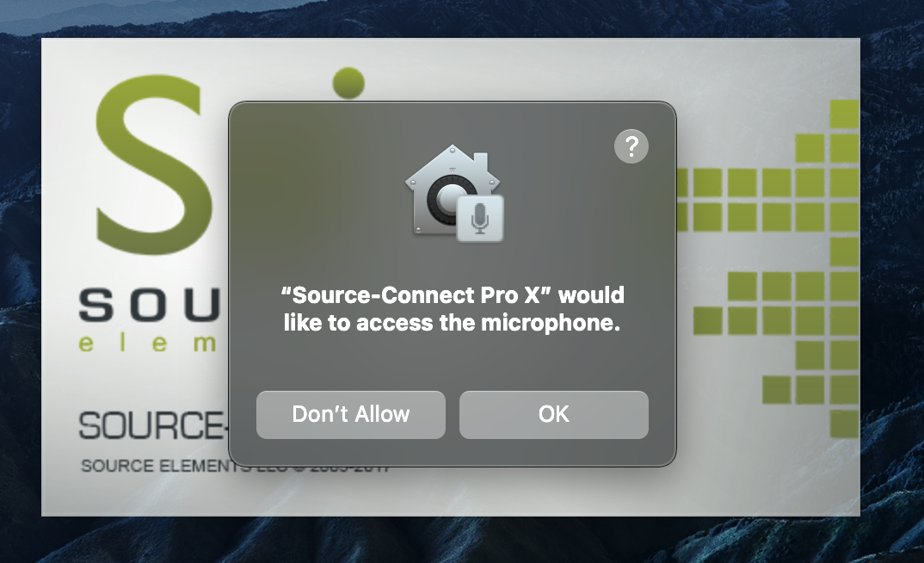
Task: Click the green dot above the dialog
Action: pos(348,83)
